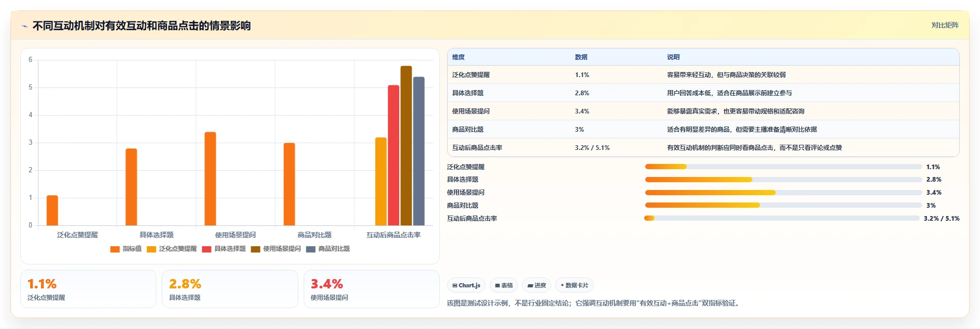Click the orange bar above 具体选择题 axis label
Viewport: 980px width, 329px height.
coord(131,187)
